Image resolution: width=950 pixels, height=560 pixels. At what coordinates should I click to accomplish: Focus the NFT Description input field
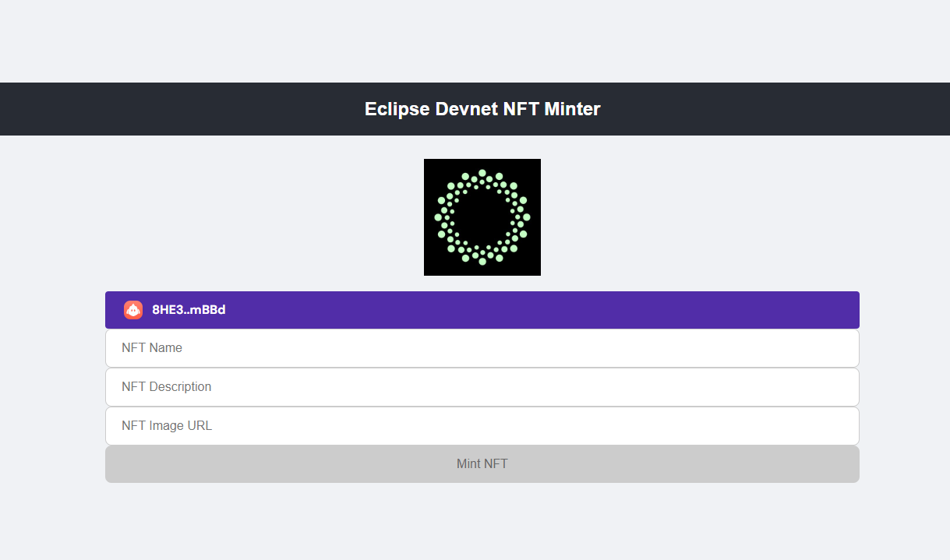pos(482,387)
